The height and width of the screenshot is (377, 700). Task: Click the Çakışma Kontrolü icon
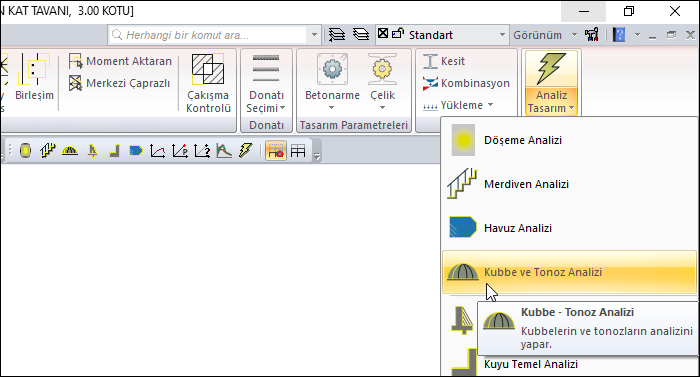pos(208,69)
